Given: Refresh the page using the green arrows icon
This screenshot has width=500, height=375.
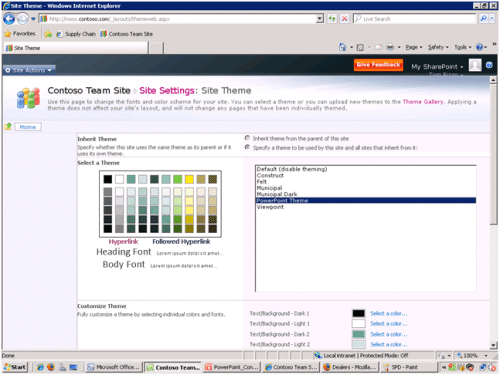Looking at the screenshot, I should (332, 19).
